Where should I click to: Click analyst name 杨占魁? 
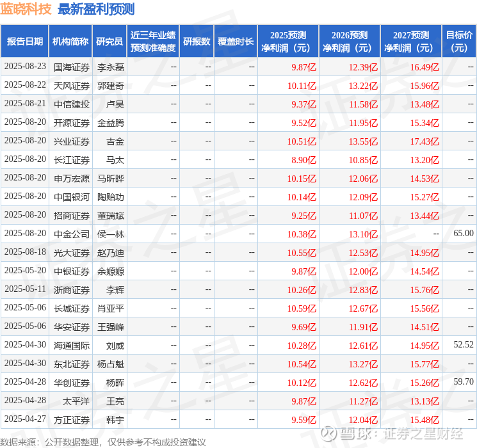click(x=111, y=364)
